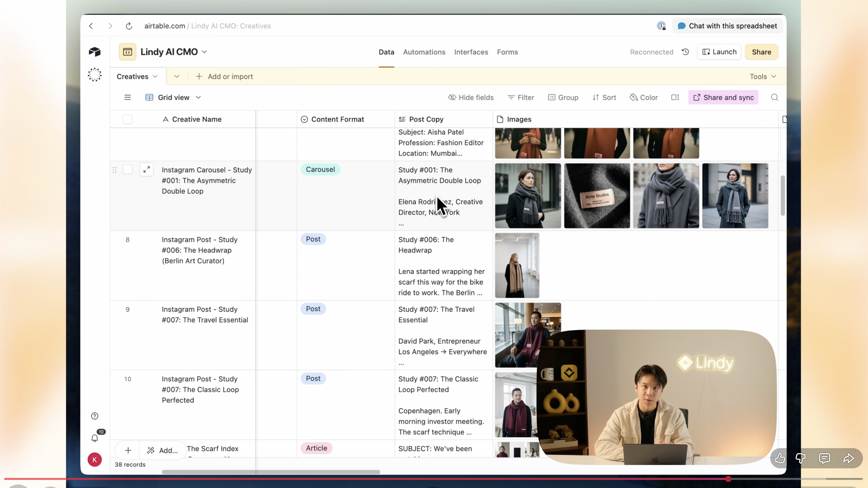Open notifications bell with 10 badge
Screen dimensions: 868x488
(95, 438)
